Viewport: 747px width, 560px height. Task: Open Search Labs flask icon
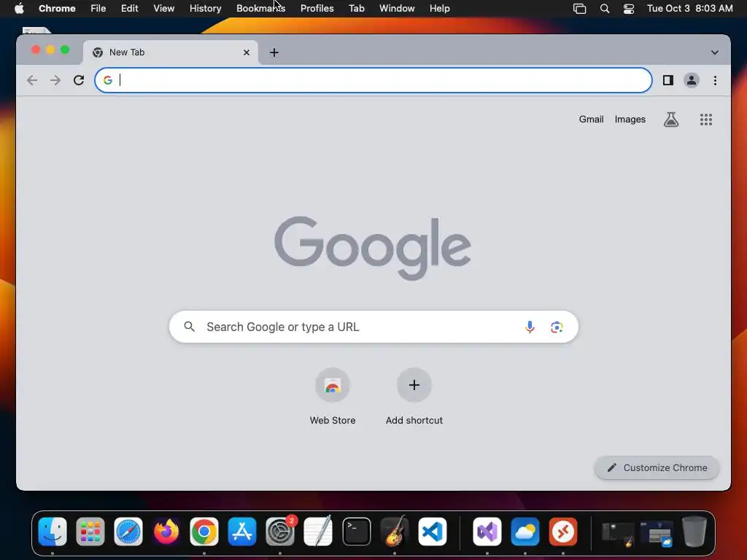[671, 120]
